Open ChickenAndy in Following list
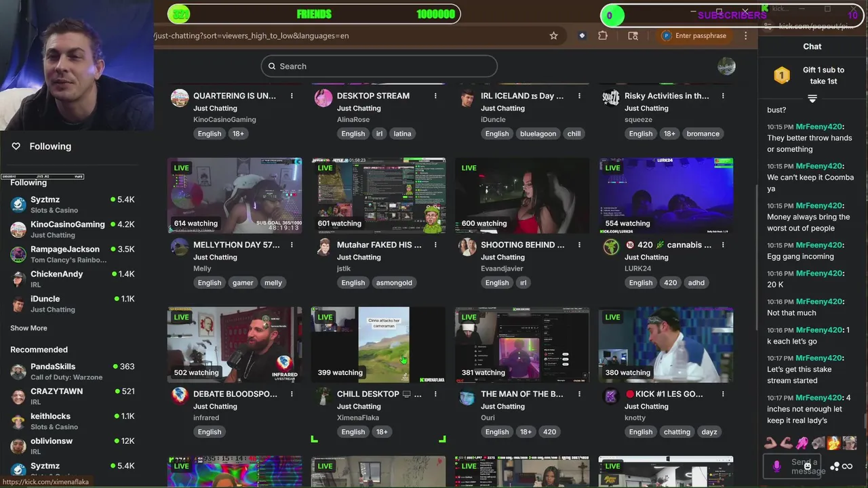The height and width of the screenshot is (488, 868). tap(73, 279)
